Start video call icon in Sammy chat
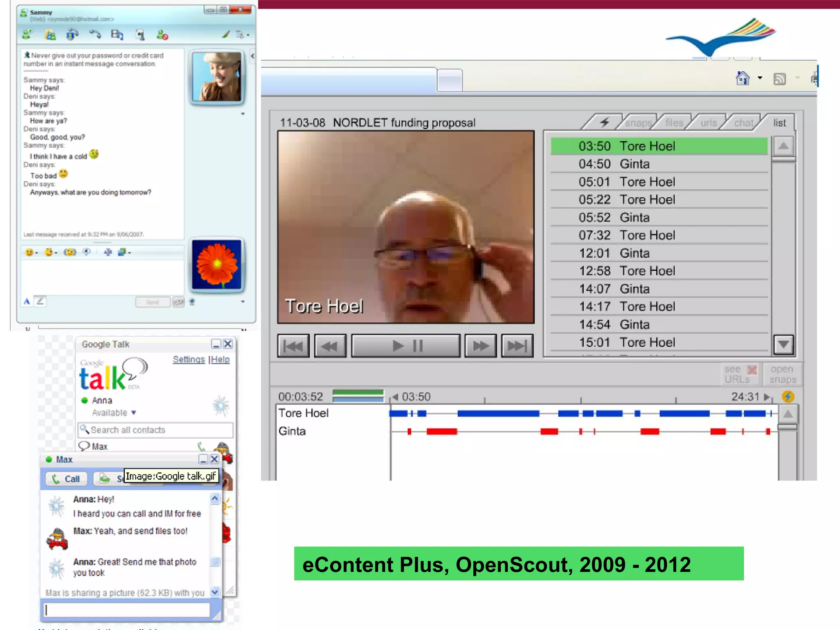The height and width of the screenshot is (630, 840). (x=72, y=35)
